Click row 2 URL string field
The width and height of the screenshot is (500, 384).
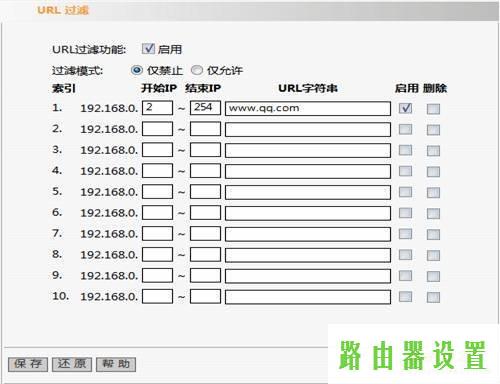click(x=308, y=130)
